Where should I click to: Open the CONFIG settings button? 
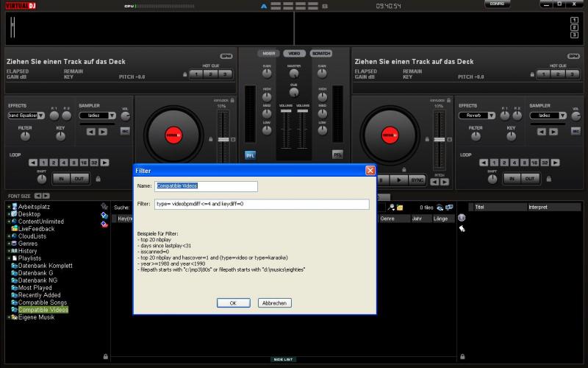point(498,4)
